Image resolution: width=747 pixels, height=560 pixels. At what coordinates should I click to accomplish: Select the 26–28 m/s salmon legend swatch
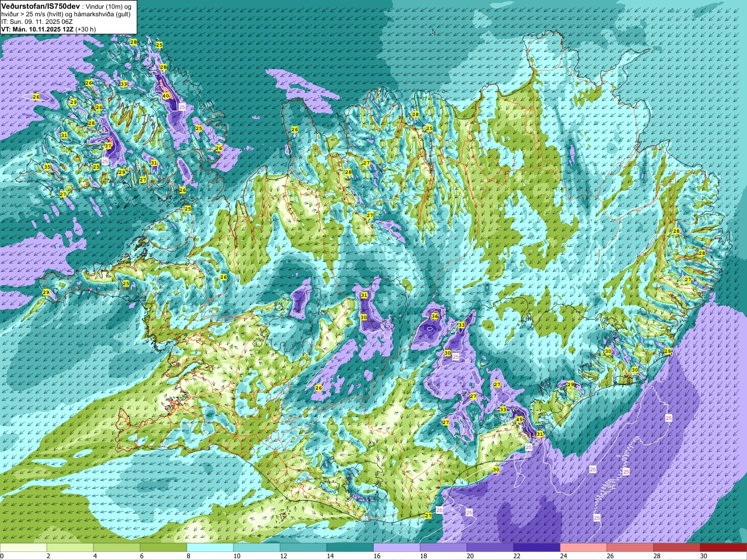630,548
